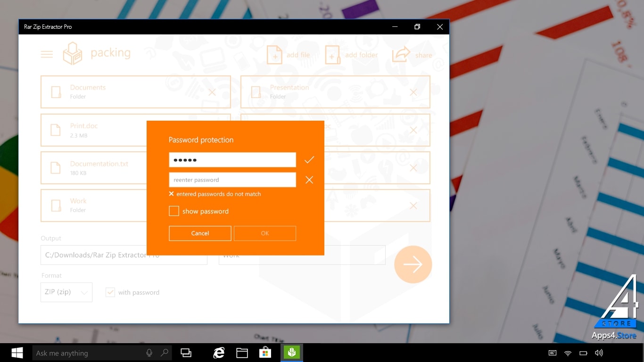Click the Cortana microphone icon
Image resolution: width=644 pixels, height=362 pixels.
[149, 353]
